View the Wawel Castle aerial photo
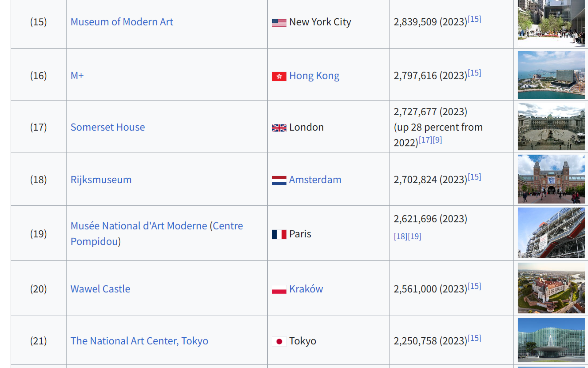Screen dimensions: 588x368 coord(551,288)
